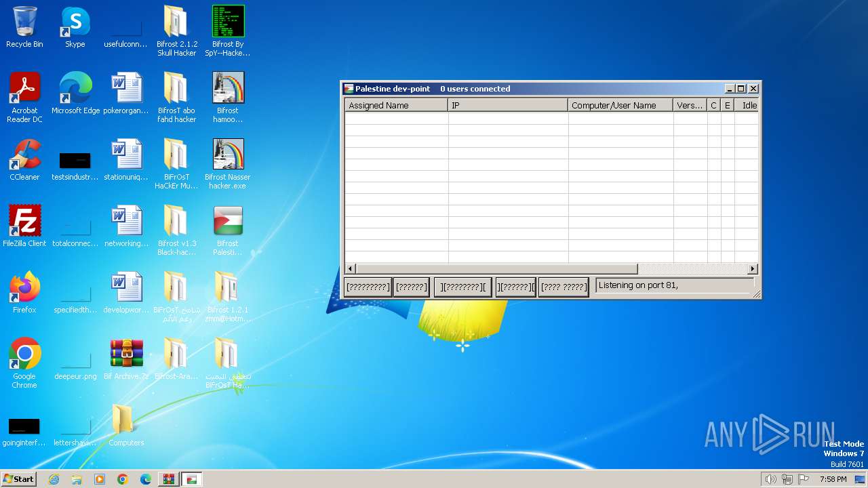Viewport: 868px width, 488px height.
Task: Select the pokerorgan... Word document
Action: (x=126, y=94)
